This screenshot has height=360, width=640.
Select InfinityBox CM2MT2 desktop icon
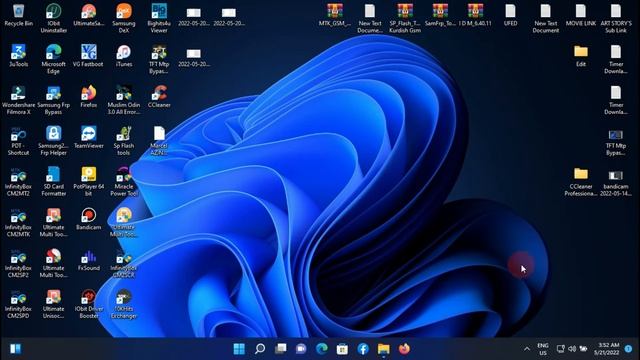point(18,182)
